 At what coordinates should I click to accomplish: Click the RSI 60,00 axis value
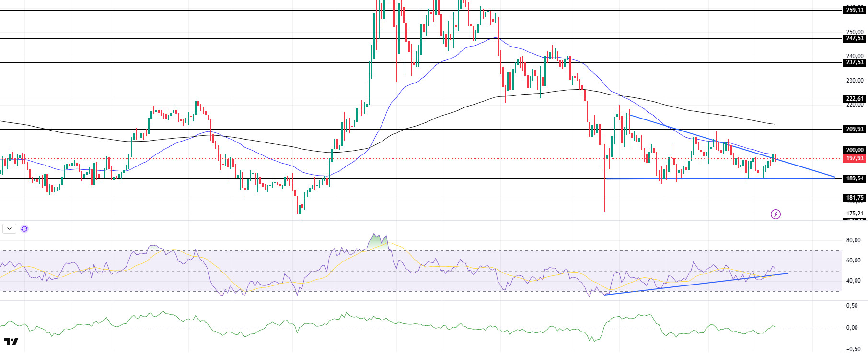[853, 261]
